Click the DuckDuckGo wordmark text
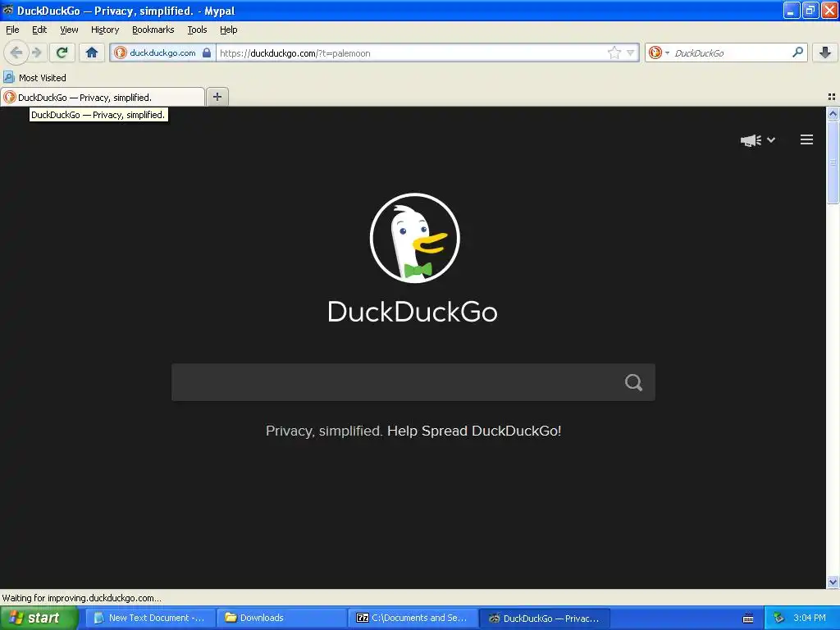This screenshot has width=840, height=630. point(413,312)
